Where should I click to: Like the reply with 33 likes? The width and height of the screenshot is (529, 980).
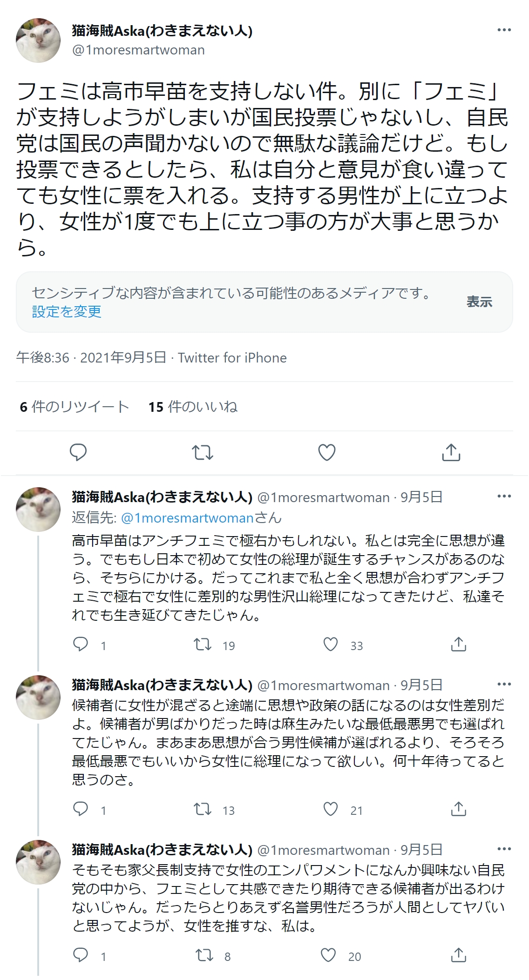click(x=331, y=644)
